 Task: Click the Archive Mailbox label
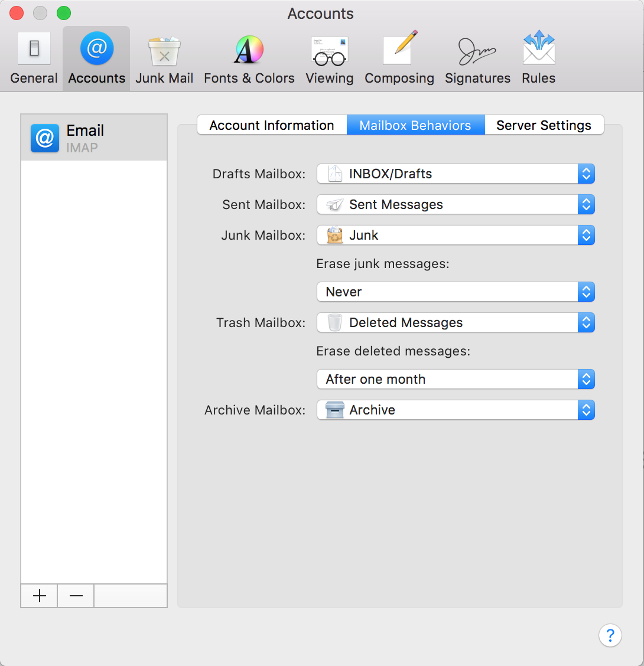pos(255,410)
